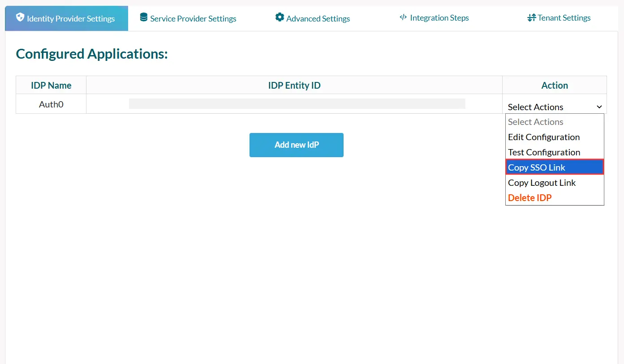Choose Copy Logout Link from the dropdown
The image size is (624, 364).
click(x=542, y=183)
